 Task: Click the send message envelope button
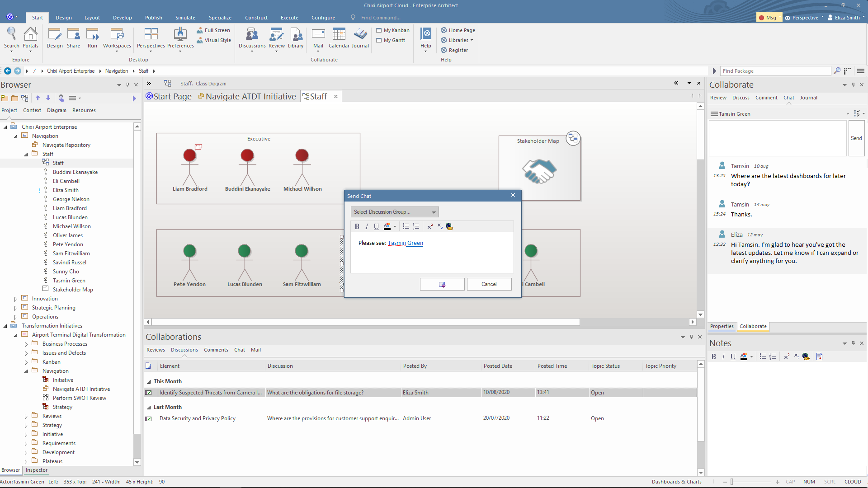click(442, 284)
